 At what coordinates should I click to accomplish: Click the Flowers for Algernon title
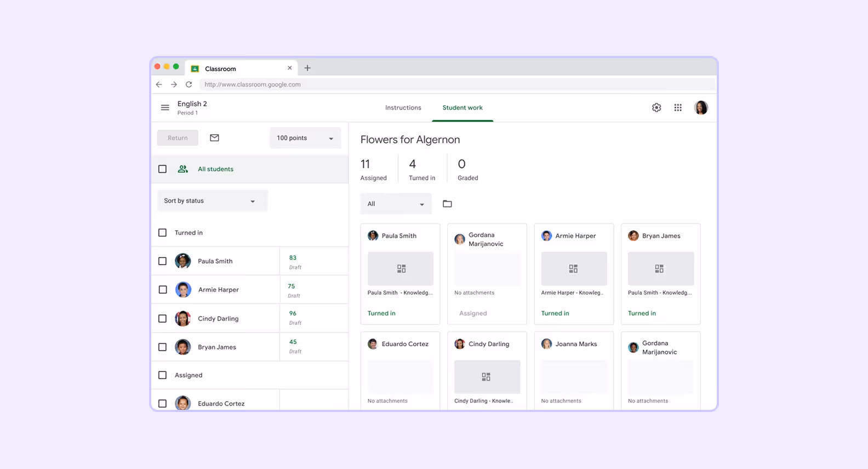pyautogui.click(x=410, y=140)
